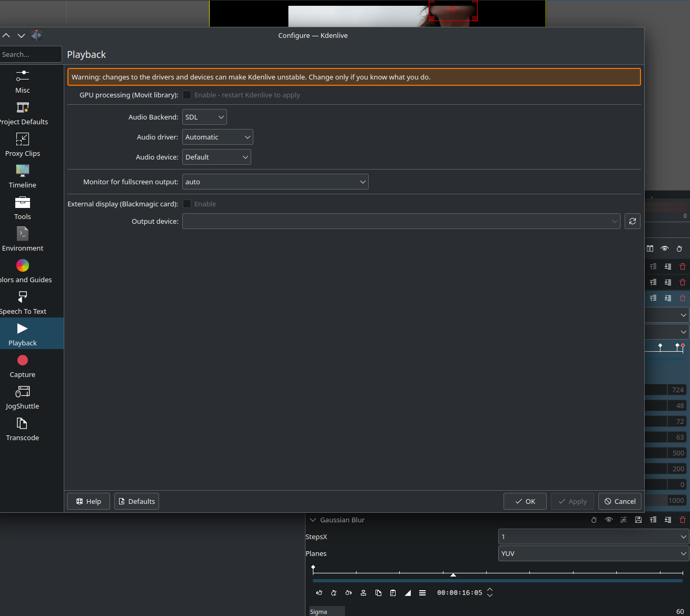Cancel the Configure dialog
690x616 pixels.
coord(620,501)
